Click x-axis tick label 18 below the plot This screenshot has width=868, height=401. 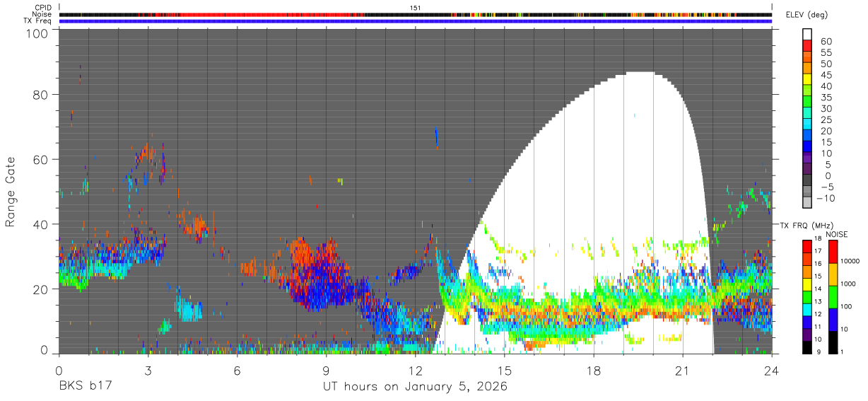pos(594,371)
